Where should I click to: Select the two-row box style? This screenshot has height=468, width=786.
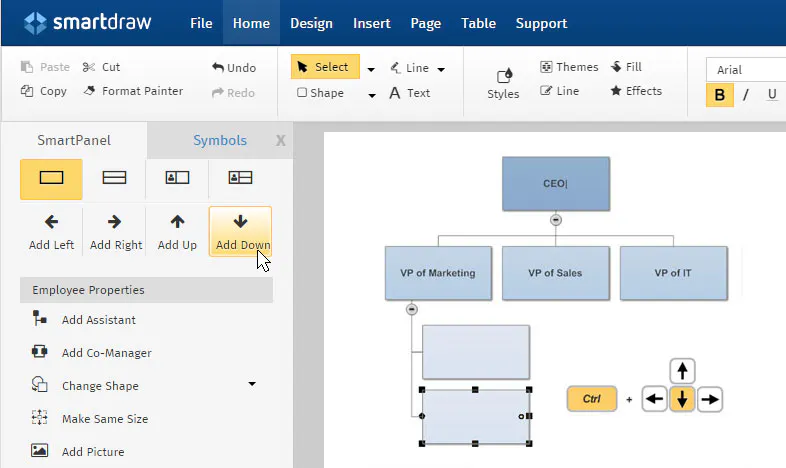(x=114, y=177)
